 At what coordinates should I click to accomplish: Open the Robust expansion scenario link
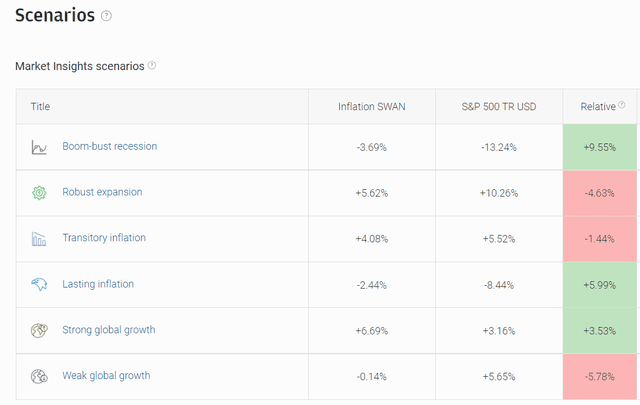[102, 192]
